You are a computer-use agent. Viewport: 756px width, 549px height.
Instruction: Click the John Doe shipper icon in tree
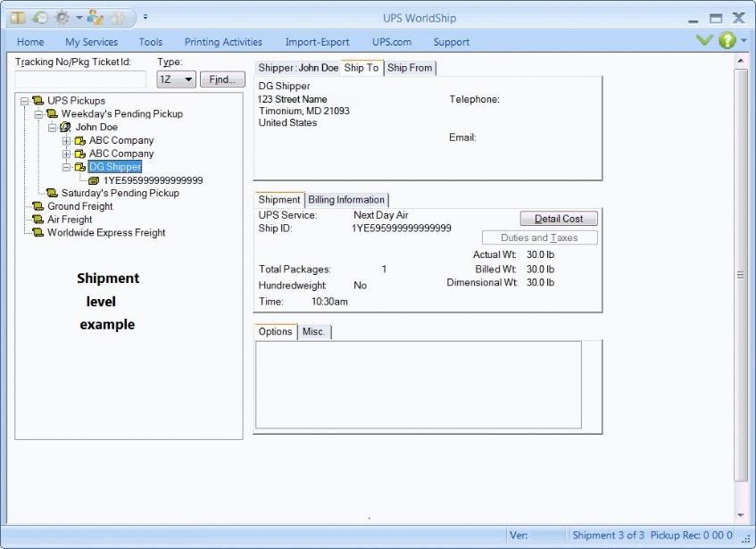[x=65, y=128]
